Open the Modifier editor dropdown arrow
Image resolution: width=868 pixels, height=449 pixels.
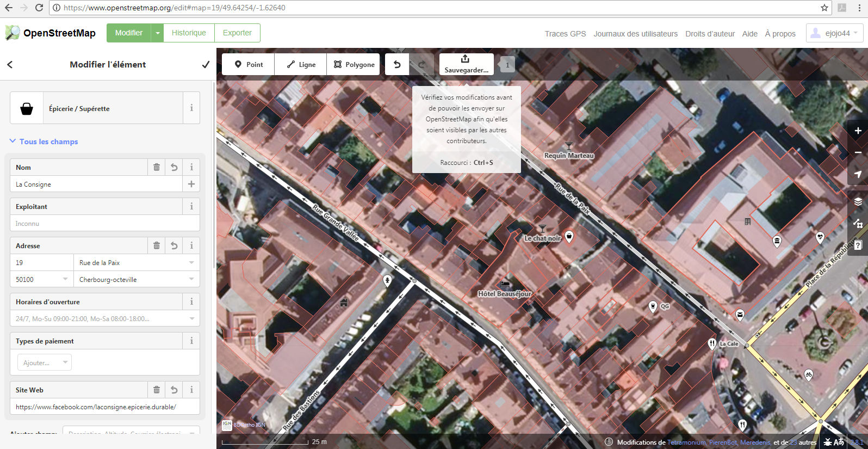pyautogui.click(x=157, y=33)
